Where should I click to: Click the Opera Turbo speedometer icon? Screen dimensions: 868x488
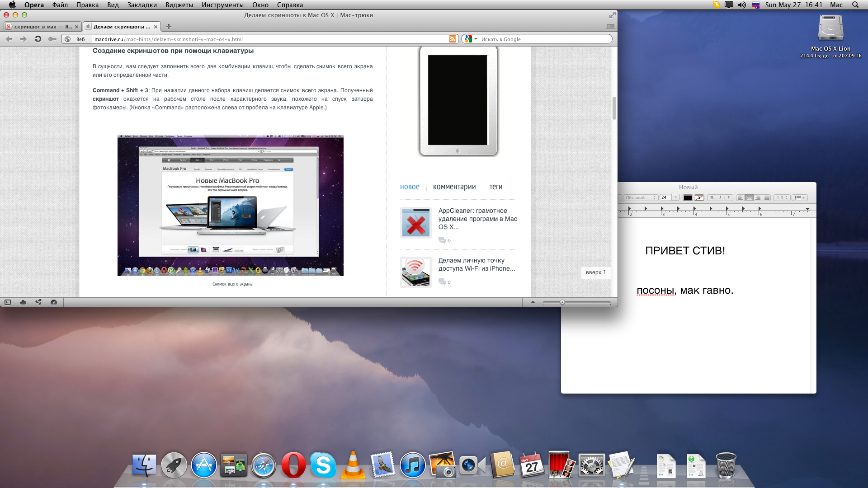point(54,302)
